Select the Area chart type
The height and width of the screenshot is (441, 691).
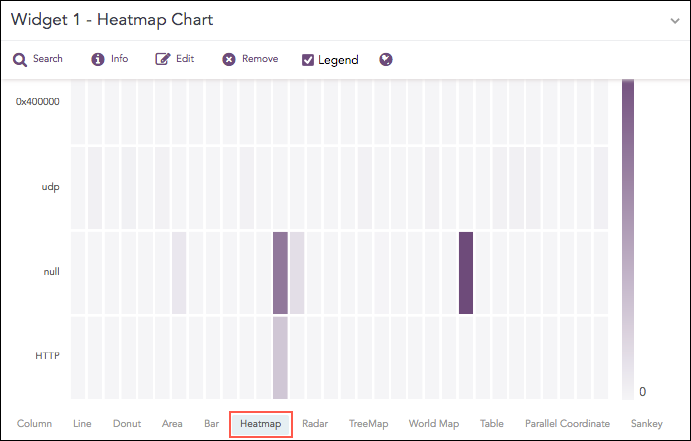click(172, 424)
